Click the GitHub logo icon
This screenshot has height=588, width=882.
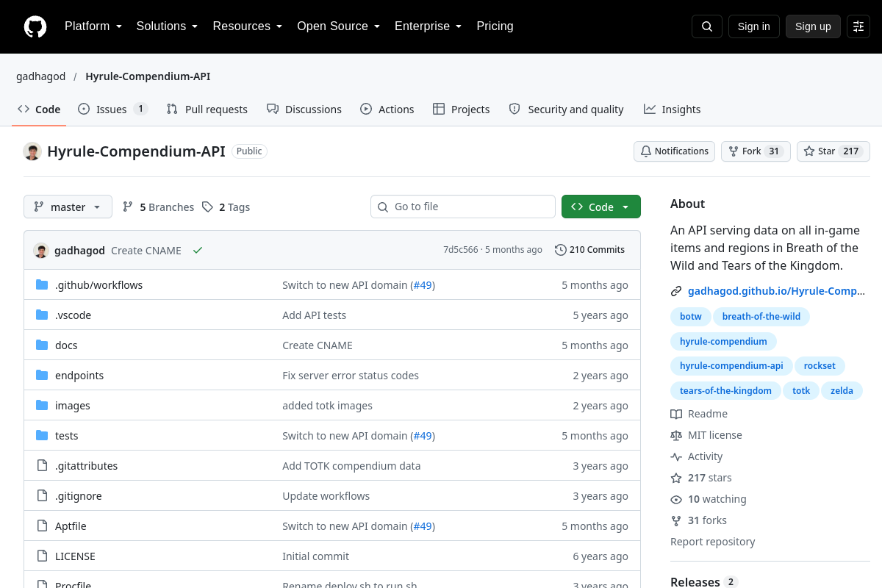click(x=35, y=26)
